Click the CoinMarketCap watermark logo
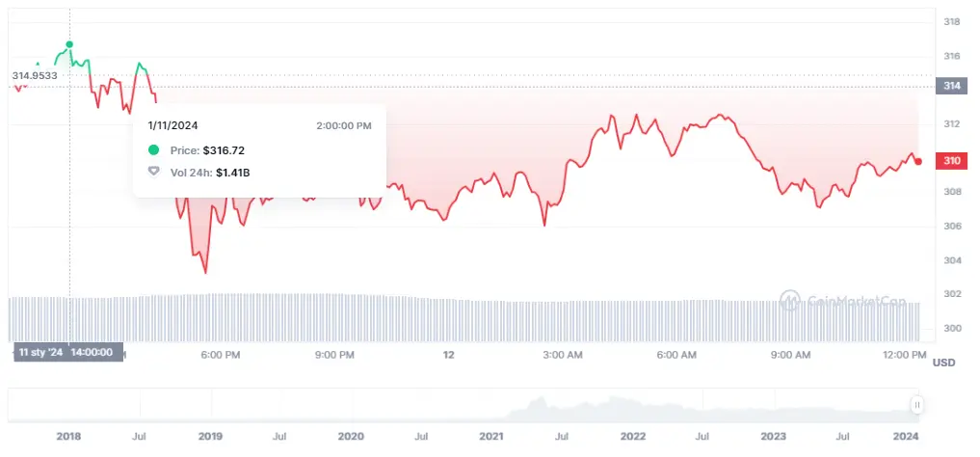The image size is (980, 457). point(790,300)
